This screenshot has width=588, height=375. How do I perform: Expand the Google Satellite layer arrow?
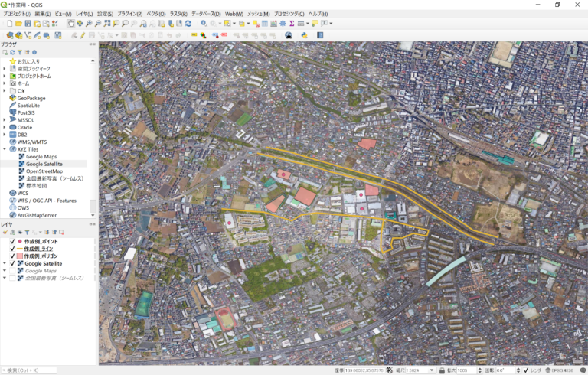click(5, 263)
